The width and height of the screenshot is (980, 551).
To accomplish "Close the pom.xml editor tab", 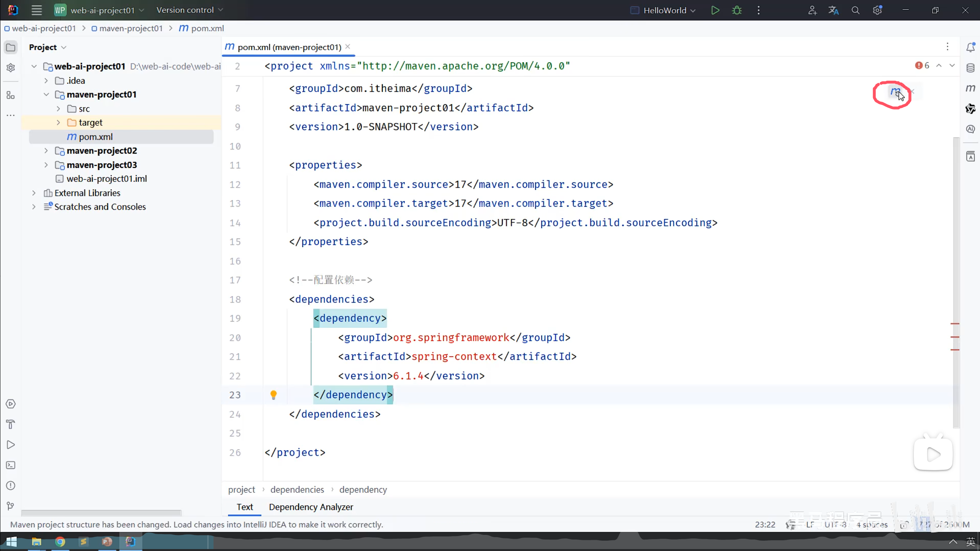I will [x=347, y=47].
